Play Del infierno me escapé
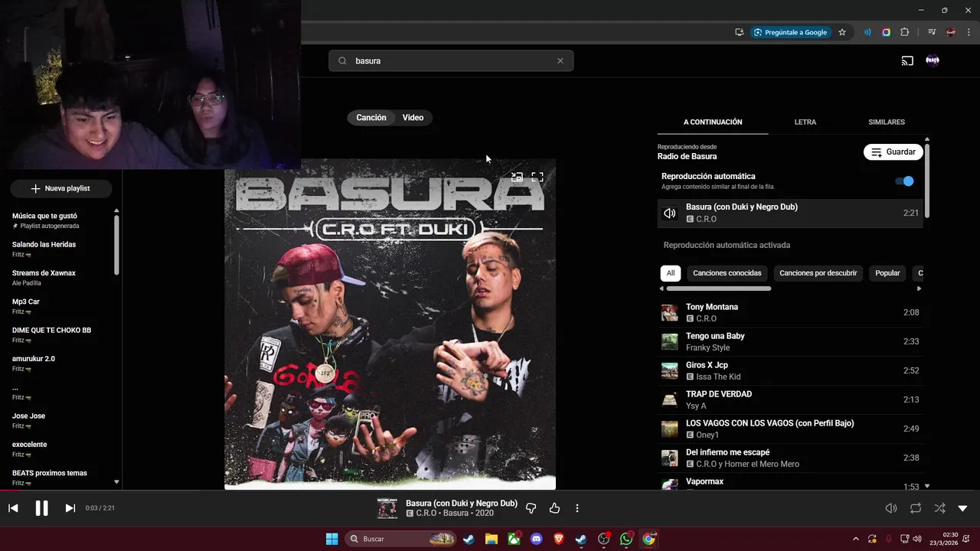This screenshot has height=551, width=980. (790, 458)
